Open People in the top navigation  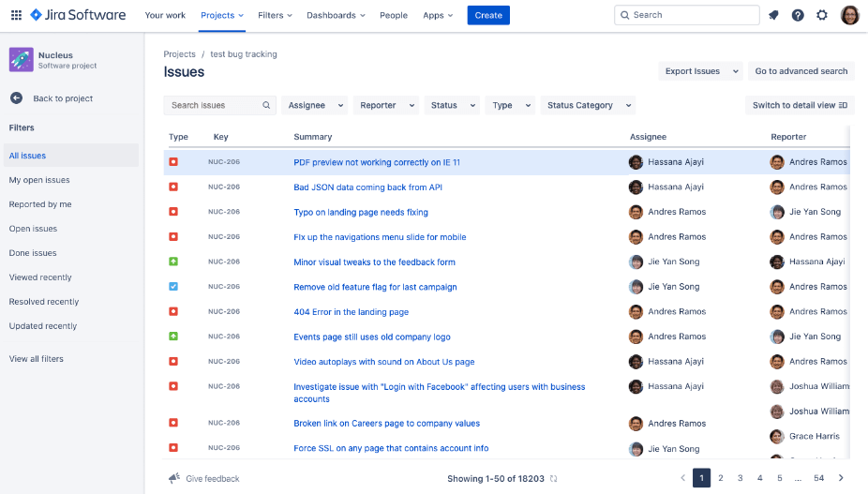(394, 15)
